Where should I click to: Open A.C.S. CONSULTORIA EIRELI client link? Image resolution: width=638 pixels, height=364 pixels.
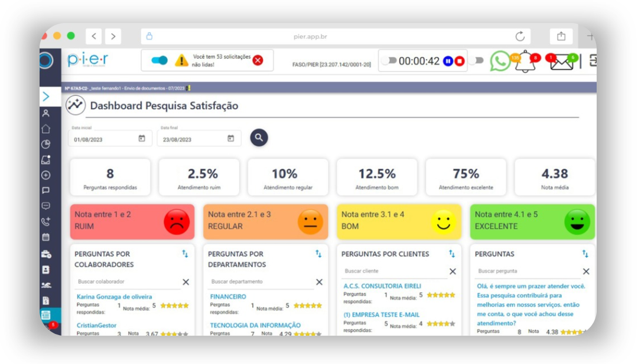pyautogui.click(x=382, y=286)
